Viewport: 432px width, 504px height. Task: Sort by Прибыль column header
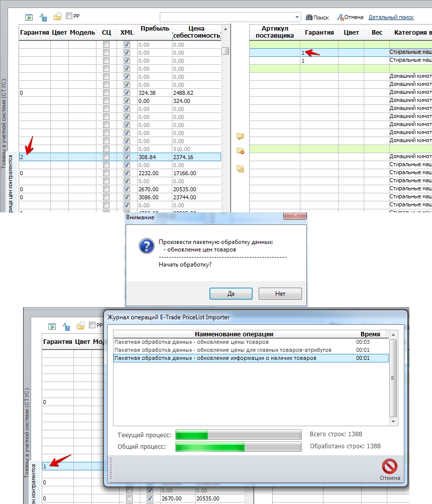(155, 32)
